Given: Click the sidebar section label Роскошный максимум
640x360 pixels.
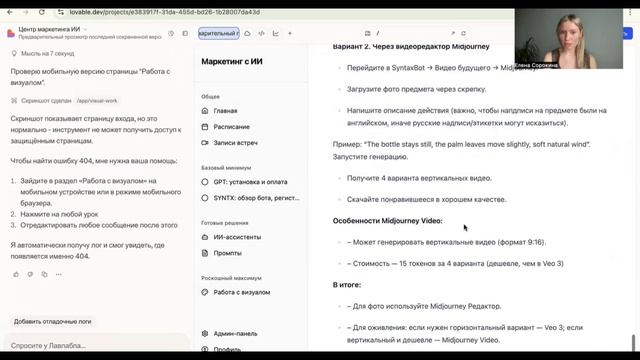Looking at the screenshot, I should (231, 278).
